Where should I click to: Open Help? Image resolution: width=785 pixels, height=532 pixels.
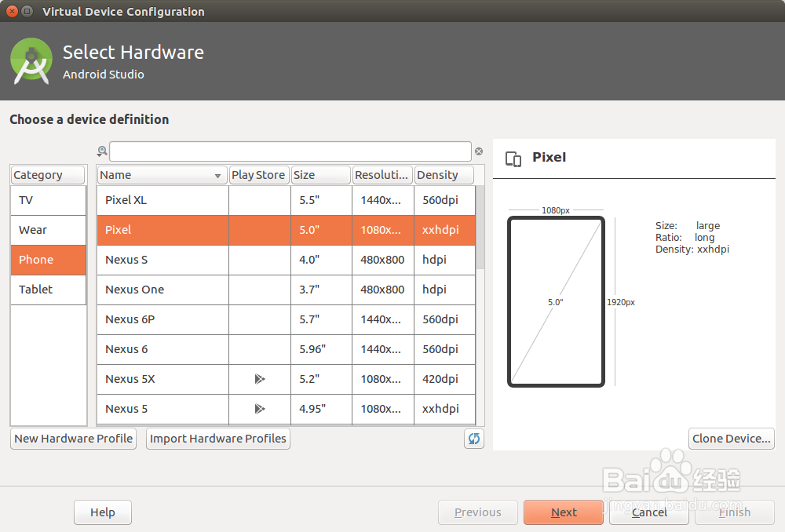(103, 512)
